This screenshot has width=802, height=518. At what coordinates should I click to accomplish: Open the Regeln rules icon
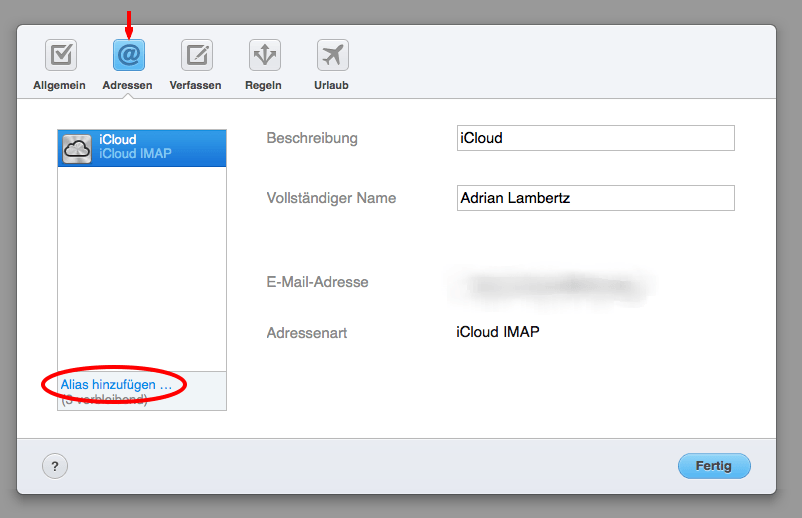coord(265,55)
